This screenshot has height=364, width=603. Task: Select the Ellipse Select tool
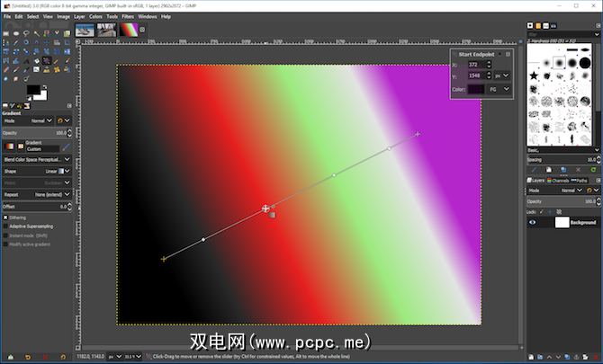click(x=15, y=33)
